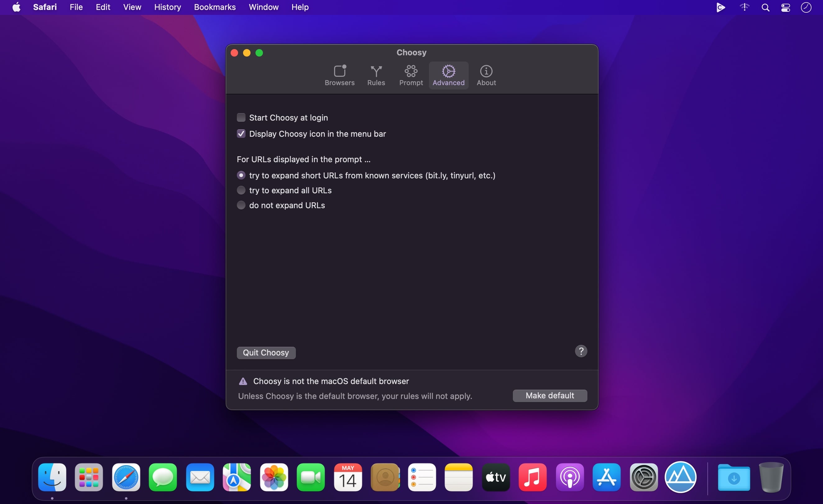Open Contacts from the Dock
The image size is (823, 504).
(x=385, y=477)
